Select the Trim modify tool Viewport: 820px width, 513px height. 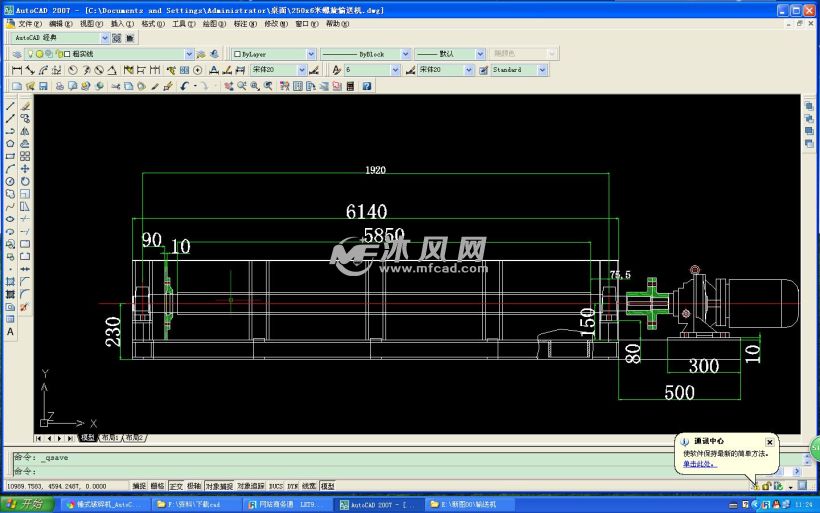click(x=25, y=219)
